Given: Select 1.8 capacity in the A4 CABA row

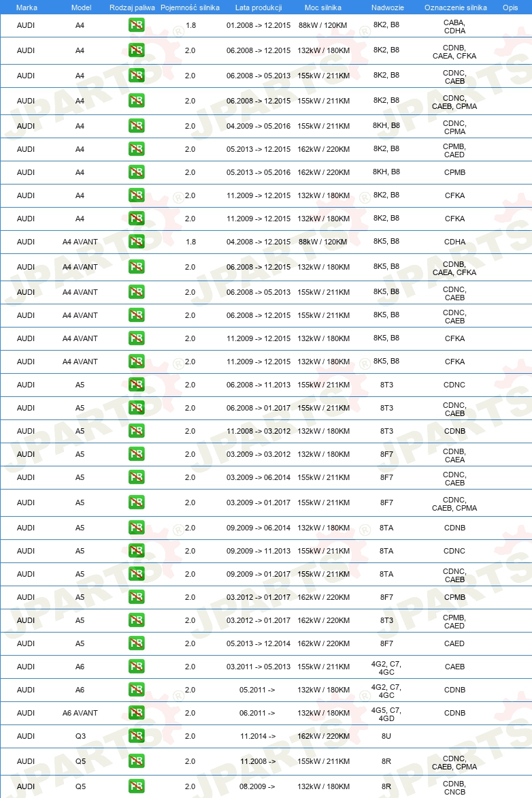Looking at the screenshot, I should 190,25.
